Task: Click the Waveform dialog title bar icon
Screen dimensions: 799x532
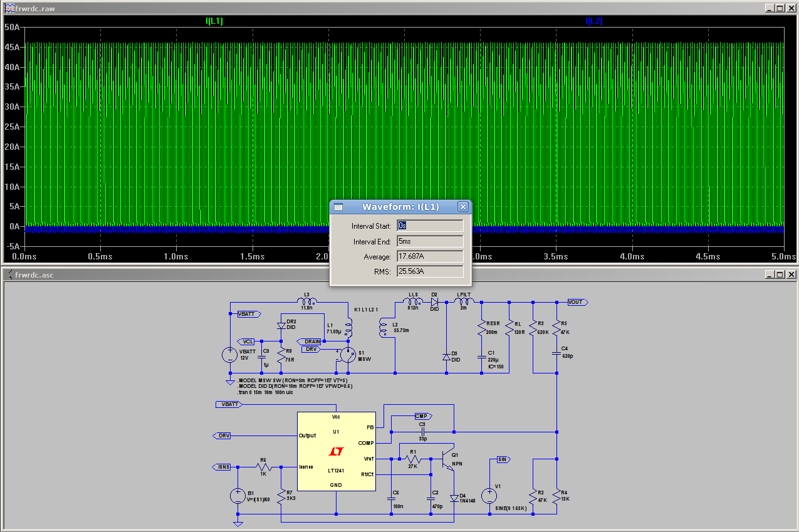Action: coord(338,207)
